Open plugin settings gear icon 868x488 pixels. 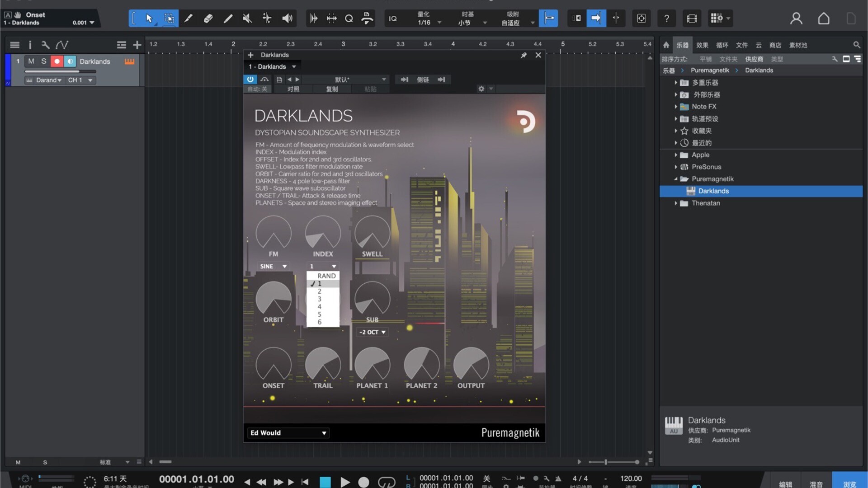(481, 89)
